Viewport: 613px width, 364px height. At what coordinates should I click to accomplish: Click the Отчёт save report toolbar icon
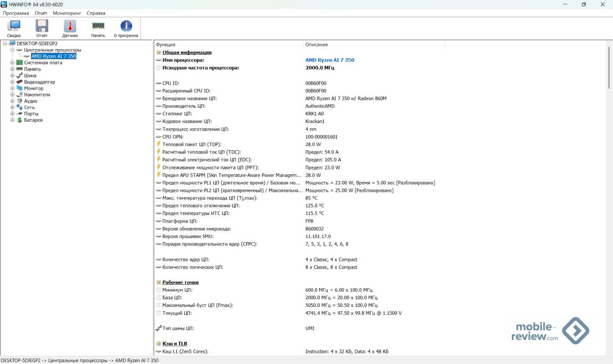point(42,29)
